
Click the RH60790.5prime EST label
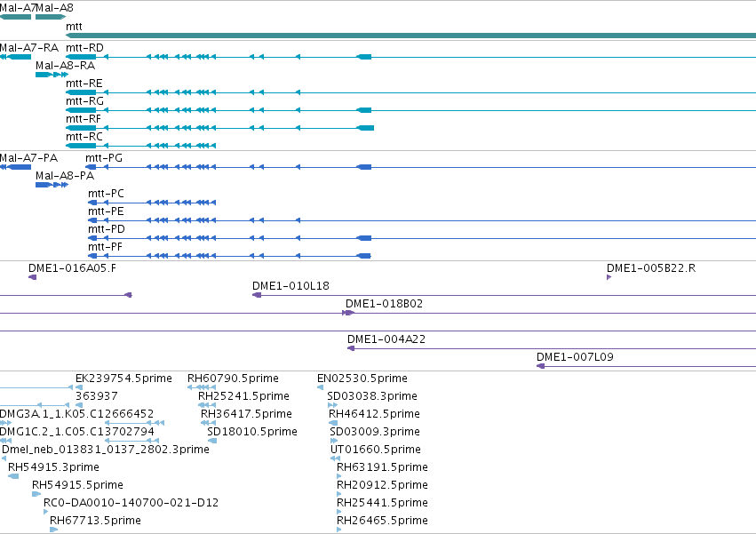(233, 379)
